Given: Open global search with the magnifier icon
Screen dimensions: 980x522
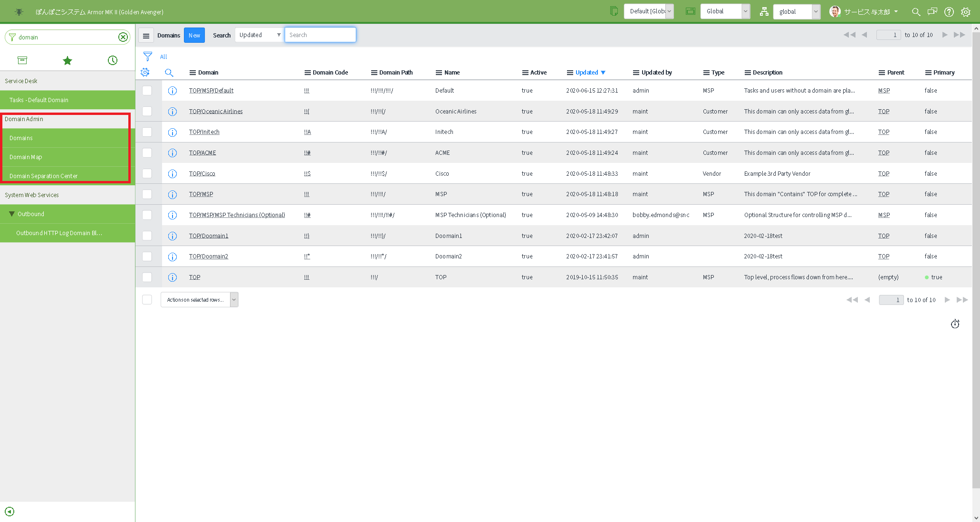Looking at the screenshot, I should click(915, 11).
